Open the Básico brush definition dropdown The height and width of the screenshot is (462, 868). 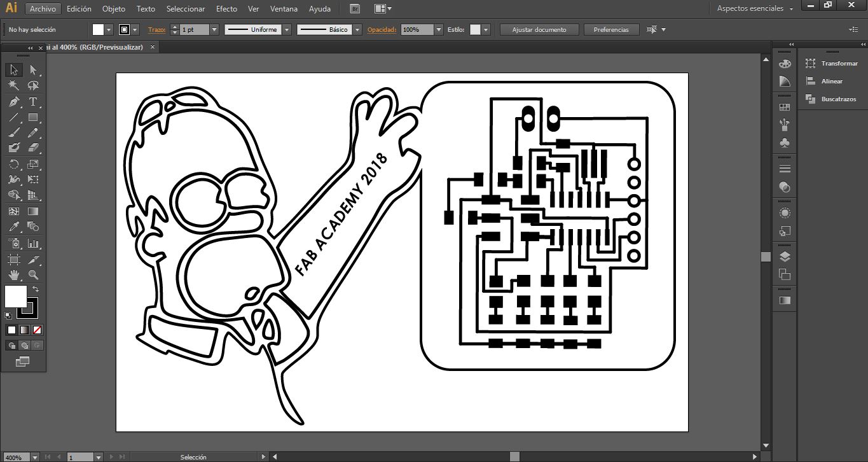(357, 30)
